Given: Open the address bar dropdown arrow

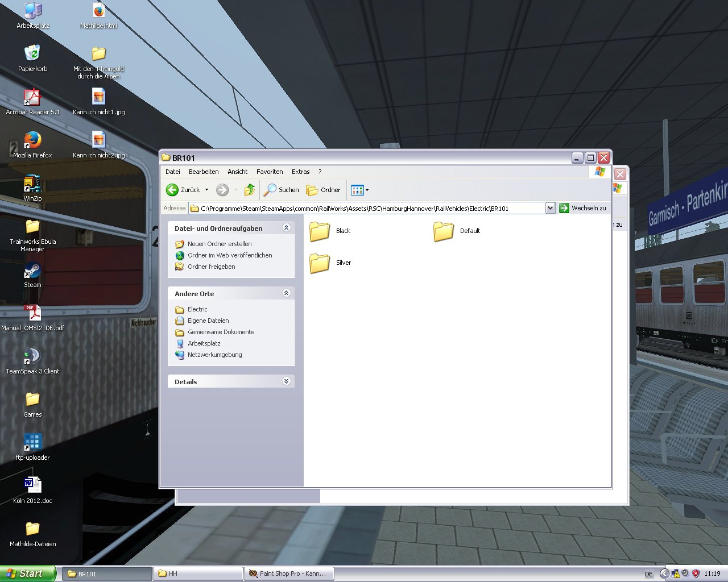Looking at the screenshot, I should [550, 209].
